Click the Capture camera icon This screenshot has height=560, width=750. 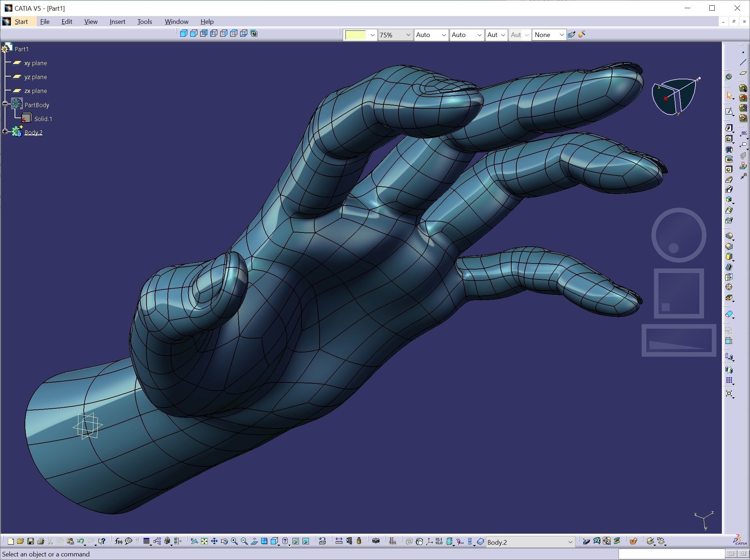(x=376, y=541)
